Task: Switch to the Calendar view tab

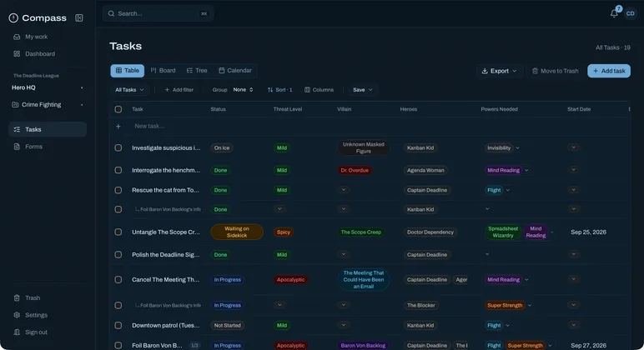Action: (x=235, y=71)
